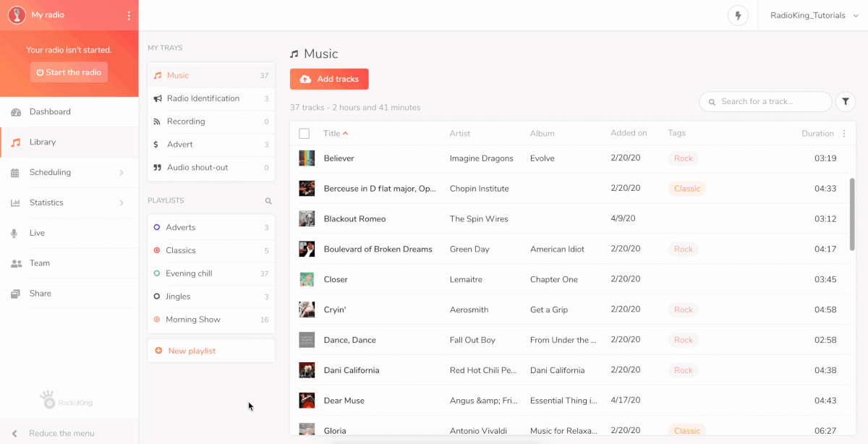
Task: Click the playlists search magnifier icon
Action: (x=268, y=201)
